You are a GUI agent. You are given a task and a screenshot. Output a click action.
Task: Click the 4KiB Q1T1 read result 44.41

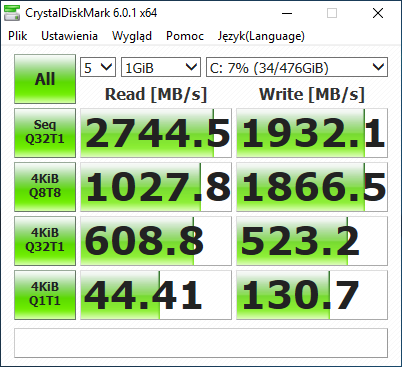click(156, 295)
